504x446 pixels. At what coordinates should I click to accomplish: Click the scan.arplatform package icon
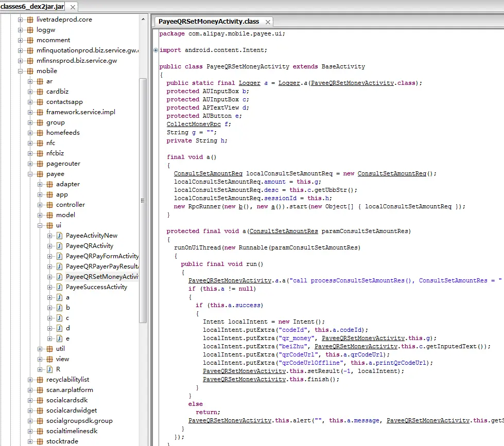pyautogui.click(x=40, y=390)
